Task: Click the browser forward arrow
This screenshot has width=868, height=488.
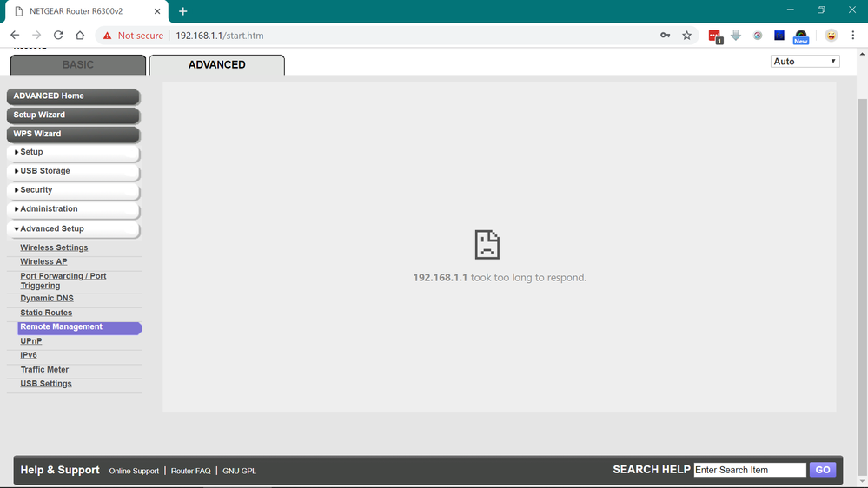Action: click(36, 36)
